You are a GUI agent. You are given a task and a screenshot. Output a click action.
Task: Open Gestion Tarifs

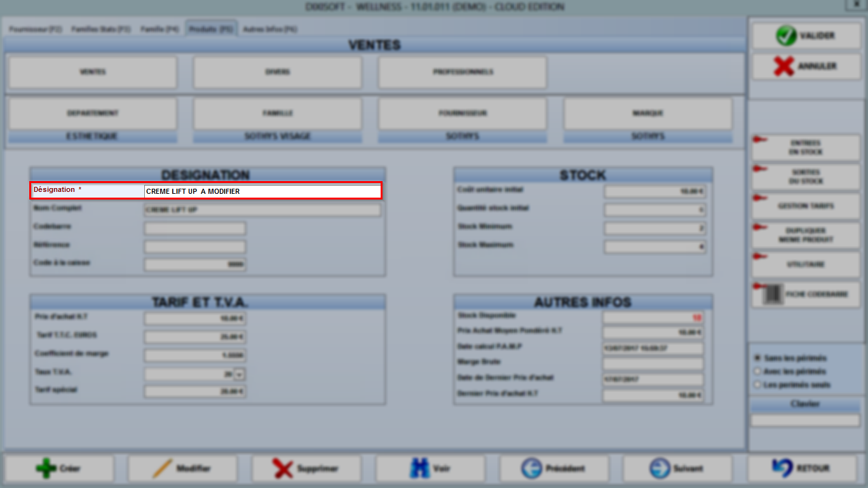(806, 206)
